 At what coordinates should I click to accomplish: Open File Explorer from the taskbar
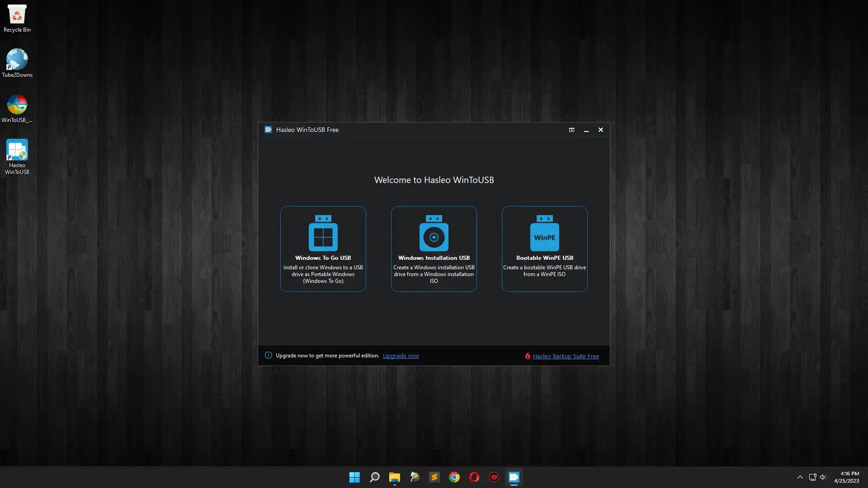pos(394,477)
